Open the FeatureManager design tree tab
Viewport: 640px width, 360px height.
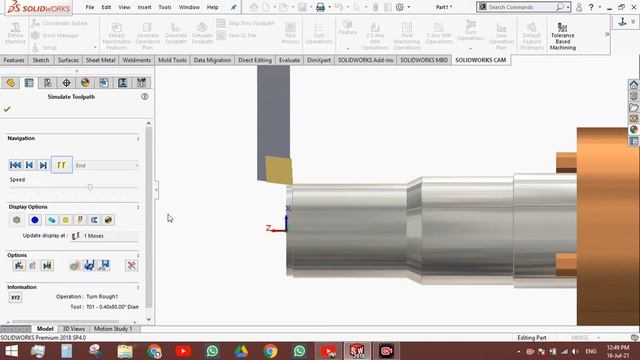pyautogui.click(x=11, y=83)
